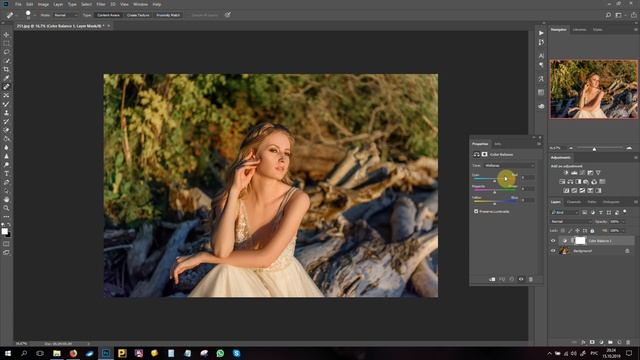Select the Type tool

pos(6,173)
